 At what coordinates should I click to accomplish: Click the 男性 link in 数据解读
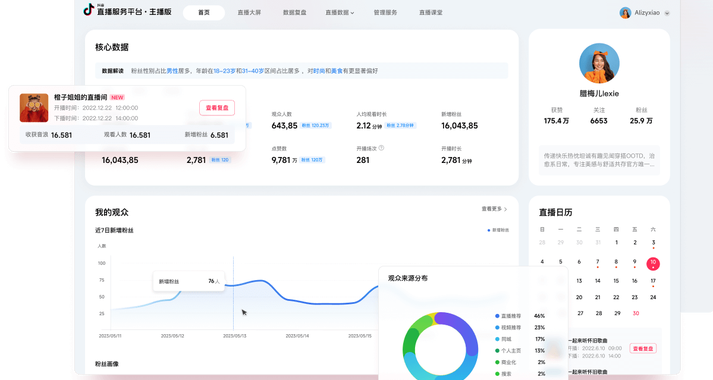point(172,71)
